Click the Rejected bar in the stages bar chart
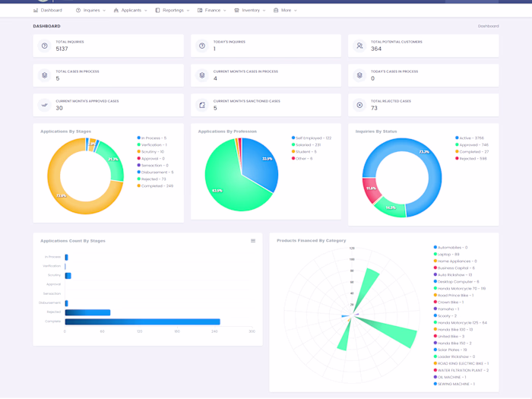Image resolution: width=532 pixels, height=399 pixels. (87, 312)
